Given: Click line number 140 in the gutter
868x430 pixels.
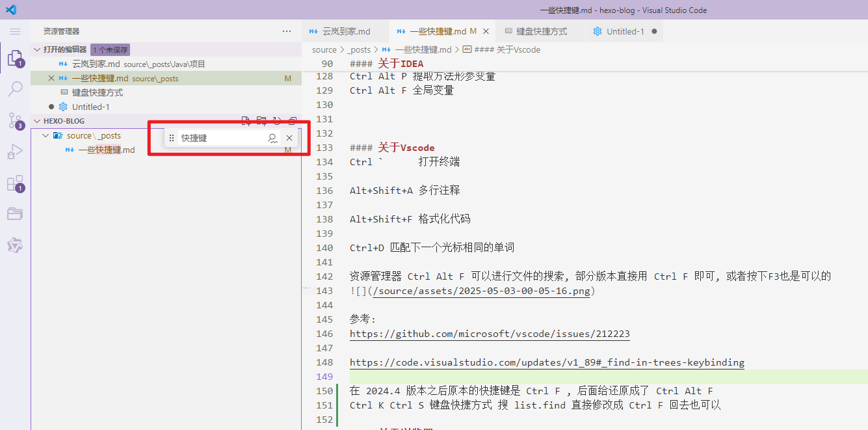Looking at the screenshot, I should tap(324, 248).
